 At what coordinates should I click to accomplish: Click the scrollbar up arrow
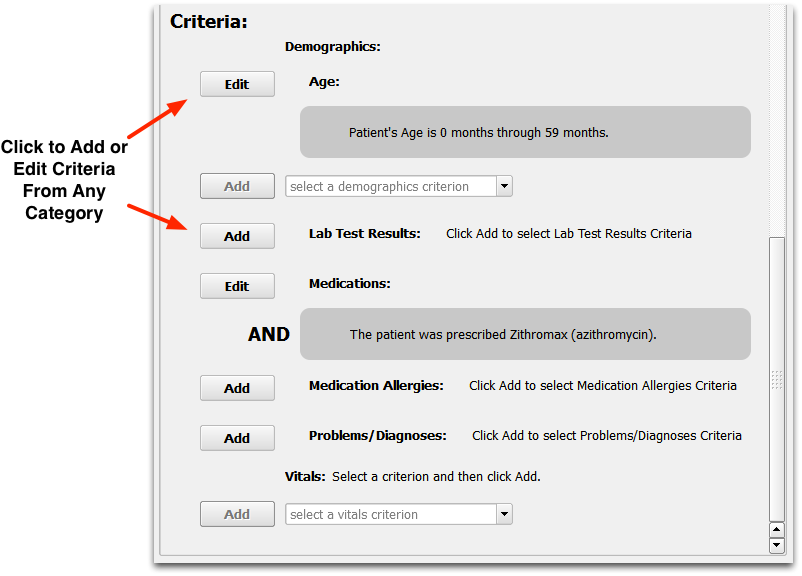click(776, 529)
